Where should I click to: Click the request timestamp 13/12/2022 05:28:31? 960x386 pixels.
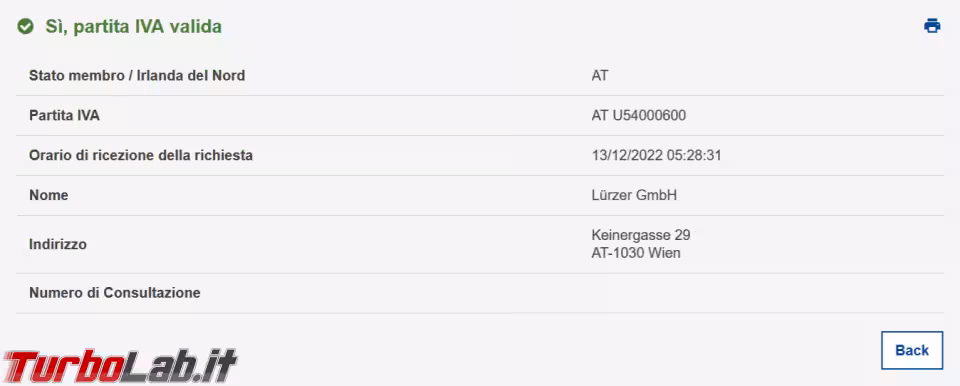tap(656, 156)
